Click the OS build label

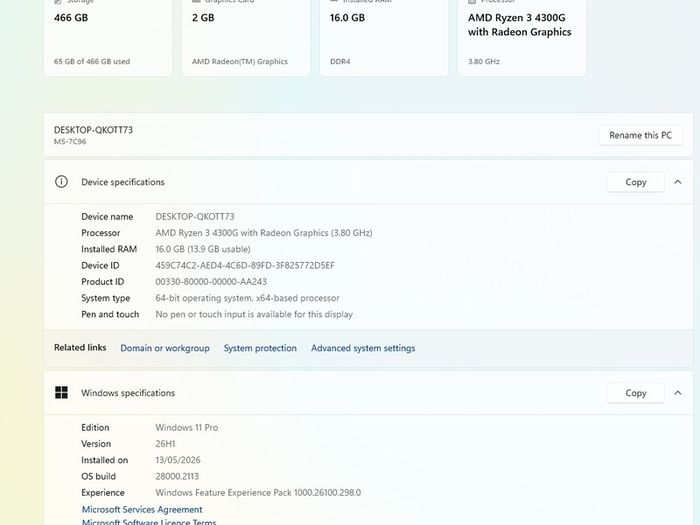click(98, 476)
